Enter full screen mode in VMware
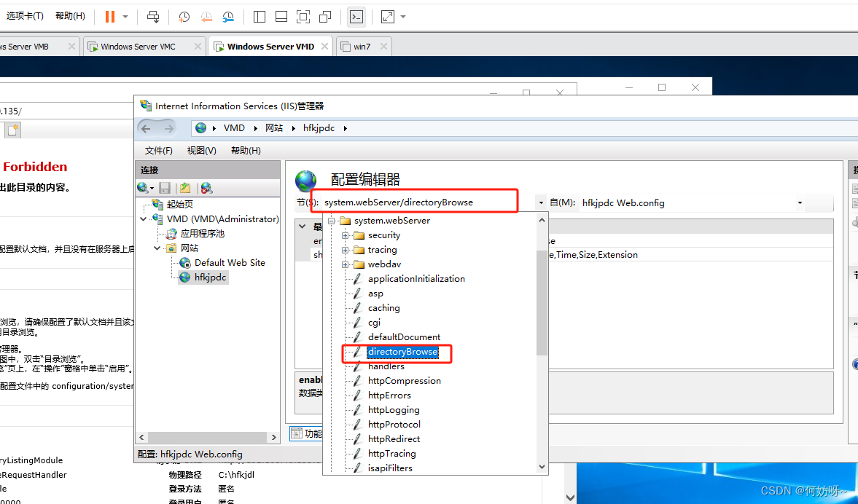 [303, 16]
